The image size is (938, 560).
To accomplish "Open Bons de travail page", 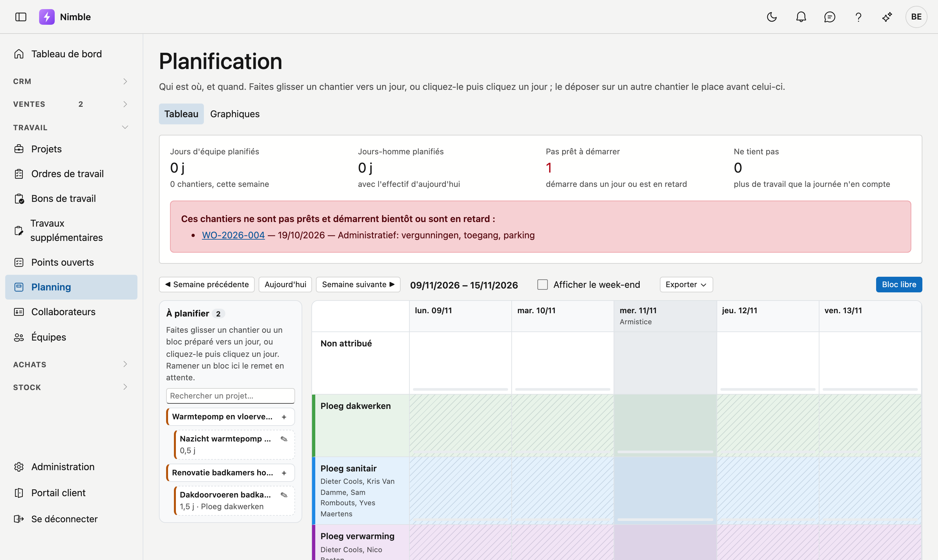I will point(71,199).
